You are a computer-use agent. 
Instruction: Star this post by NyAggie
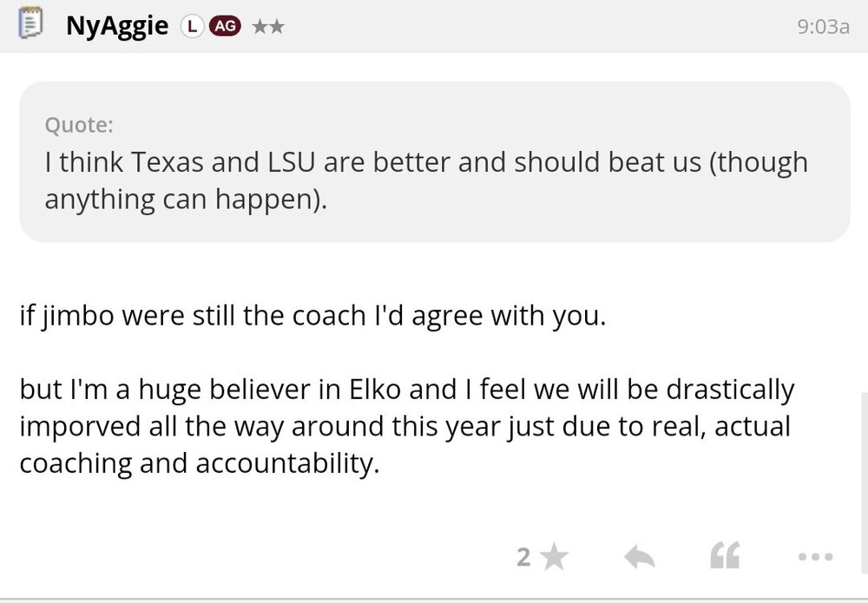[553, 557]
